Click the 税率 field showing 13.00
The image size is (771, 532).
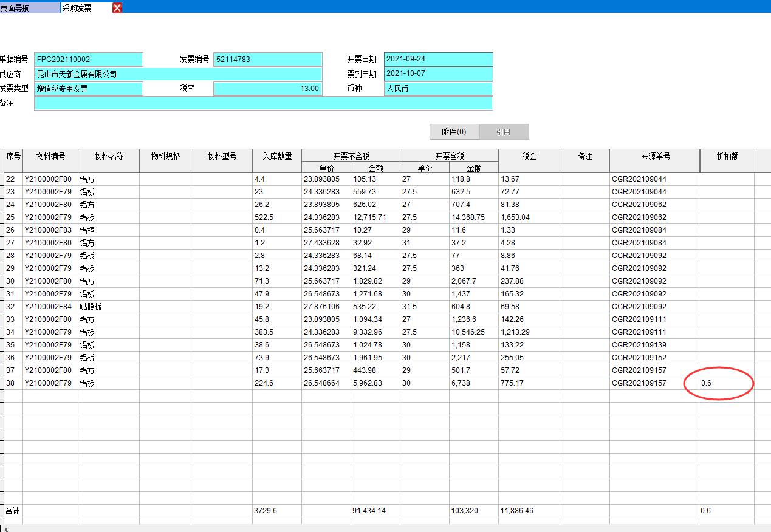tap(267, 89)
